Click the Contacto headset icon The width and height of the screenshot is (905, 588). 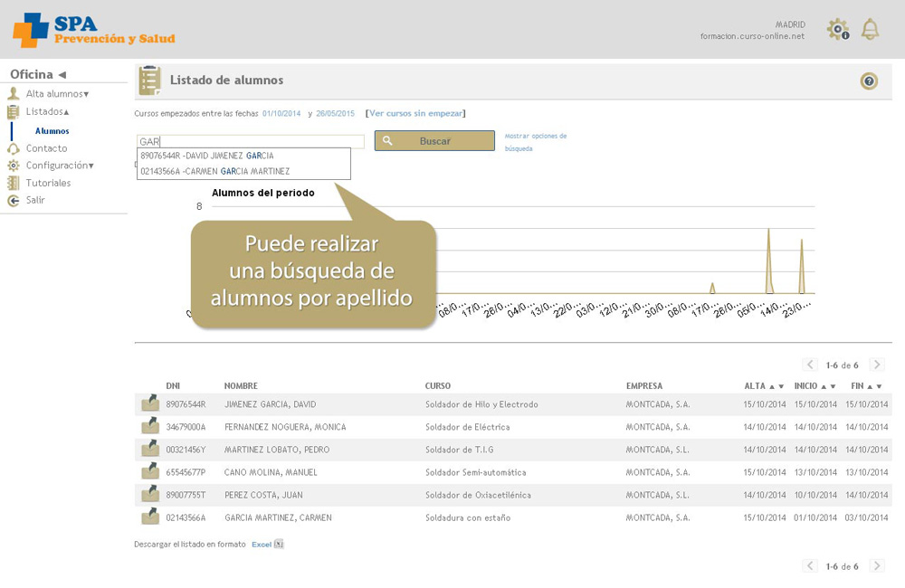(14, 148)
